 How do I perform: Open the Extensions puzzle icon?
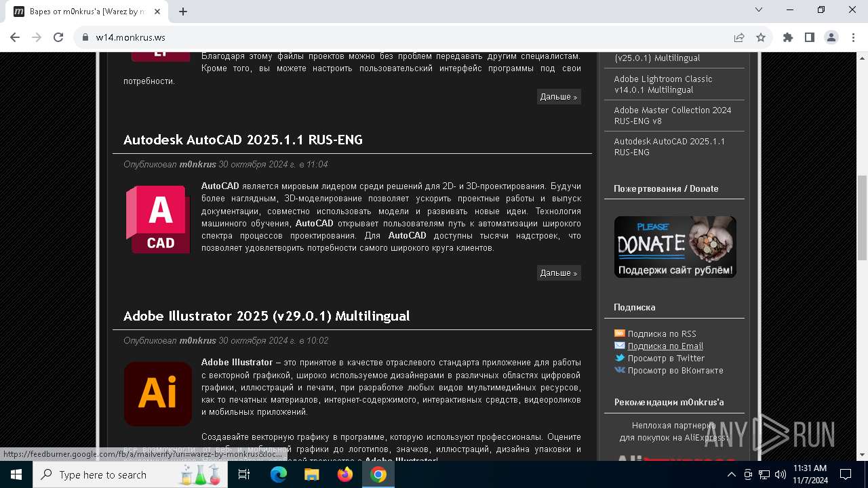[788, 37]
